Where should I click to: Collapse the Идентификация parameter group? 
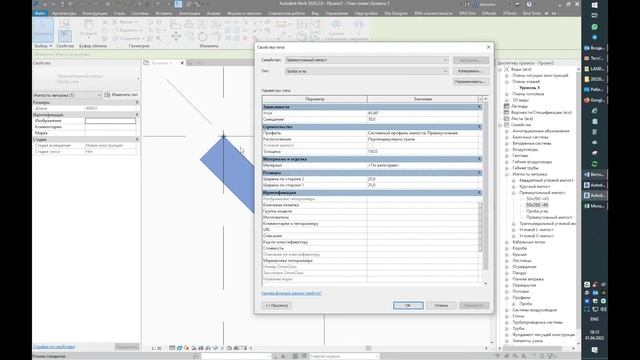479,193
